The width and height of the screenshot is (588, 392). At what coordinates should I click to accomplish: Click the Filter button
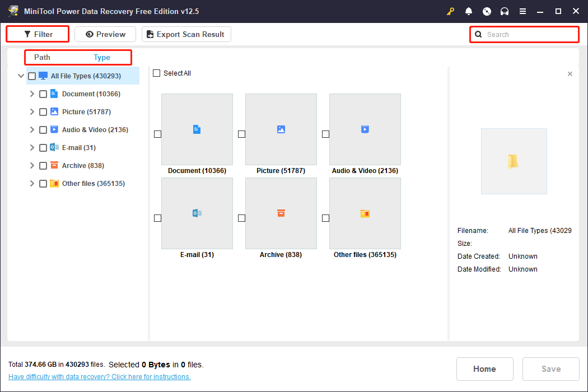click(38, 34)
